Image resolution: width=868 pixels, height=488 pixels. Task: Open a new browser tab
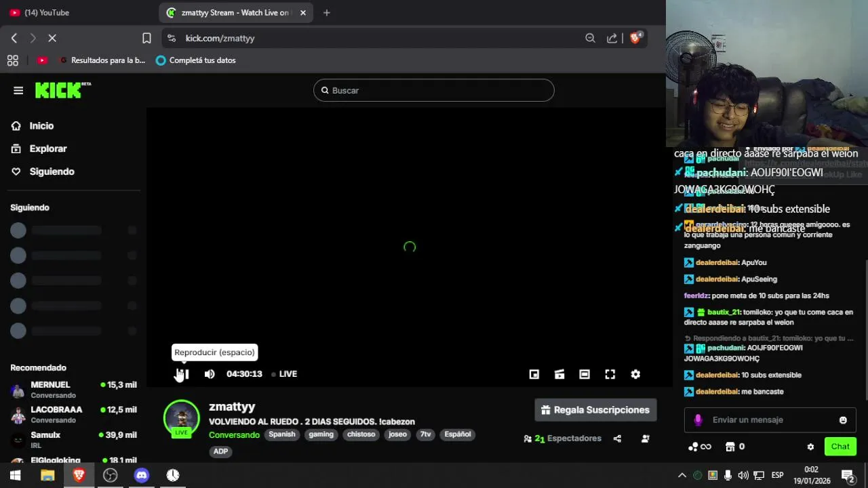327,12
